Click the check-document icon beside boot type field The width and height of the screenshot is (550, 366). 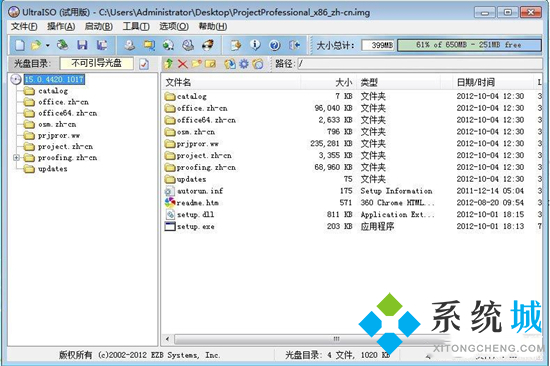click(x=144, y=64)
